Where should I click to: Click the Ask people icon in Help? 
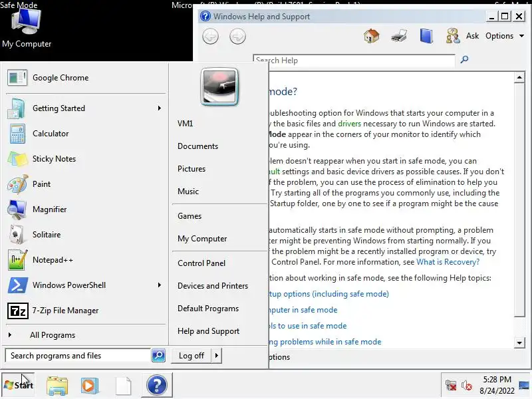click(453, 36)
